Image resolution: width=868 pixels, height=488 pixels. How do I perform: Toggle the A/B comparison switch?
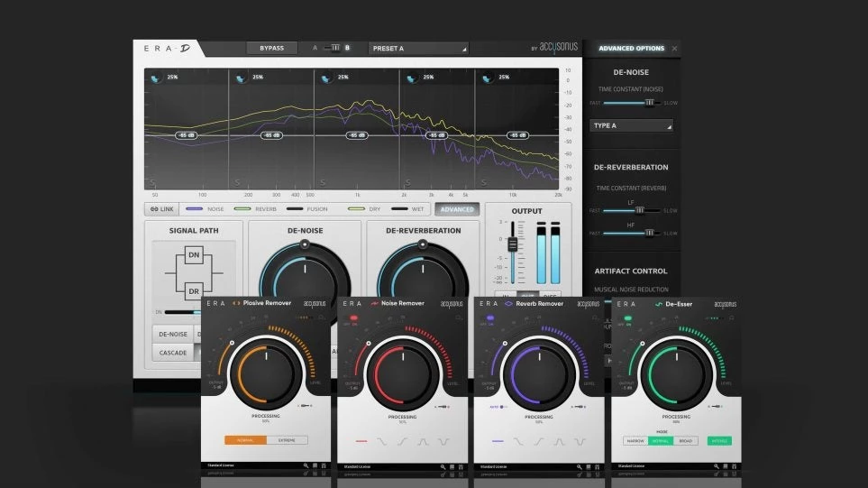point(333,48)
